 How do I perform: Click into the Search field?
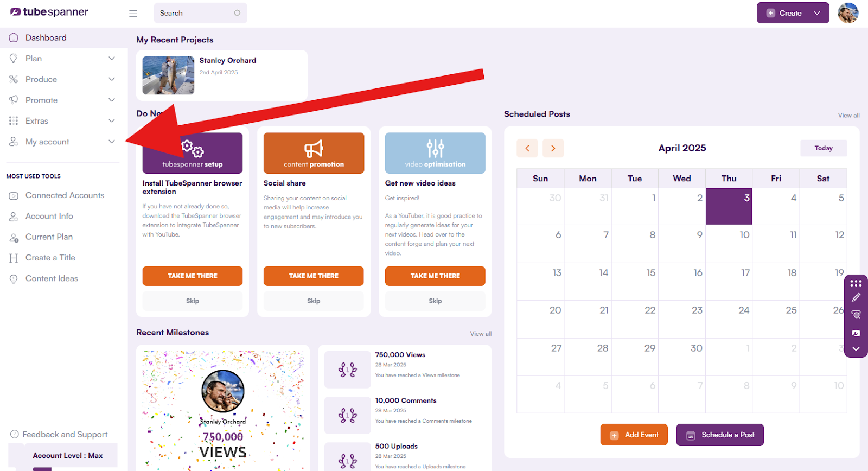pos(200,13)
